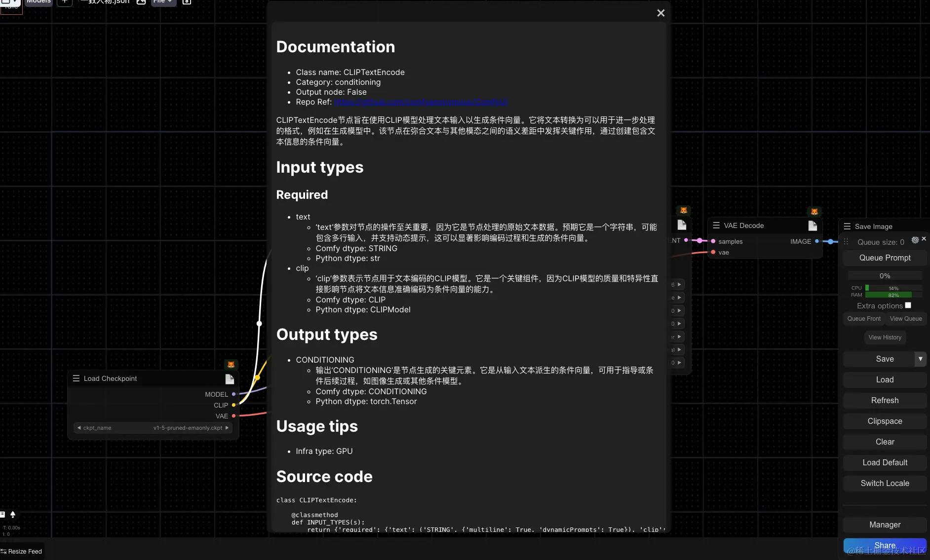Click the pink reroute dot left of samples

699,241
